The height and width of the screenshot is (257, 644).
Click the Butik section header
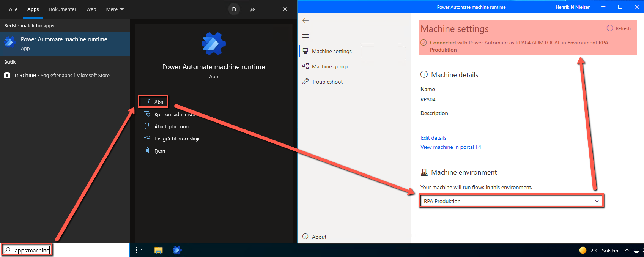pyautogui.click(x=10, y=62)
